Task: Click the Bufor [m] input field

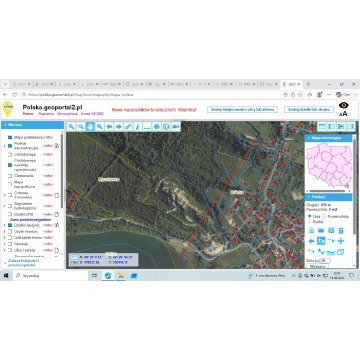Action: pyautogui.click(x=325, y=261)
